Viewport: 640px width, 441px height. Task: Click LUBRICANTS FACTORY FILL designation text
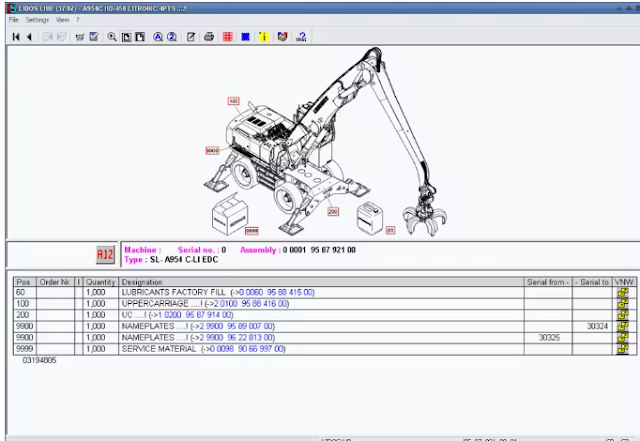[173, 292]
